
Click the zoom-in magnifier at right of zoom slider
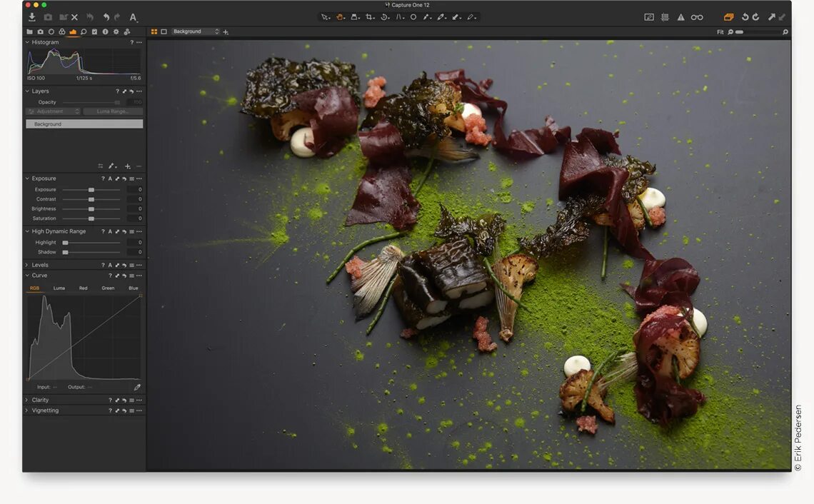click(785, 32)
